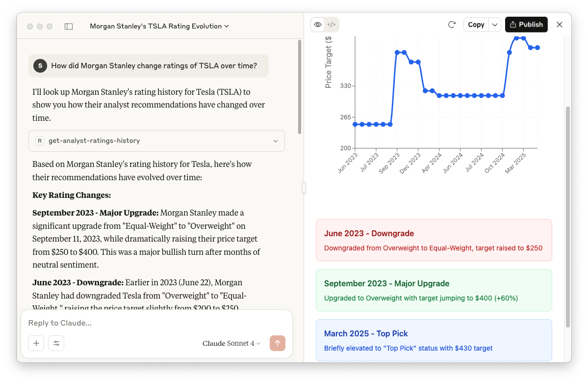
Task: Close the artifact panel
Action: click(560, 25)
